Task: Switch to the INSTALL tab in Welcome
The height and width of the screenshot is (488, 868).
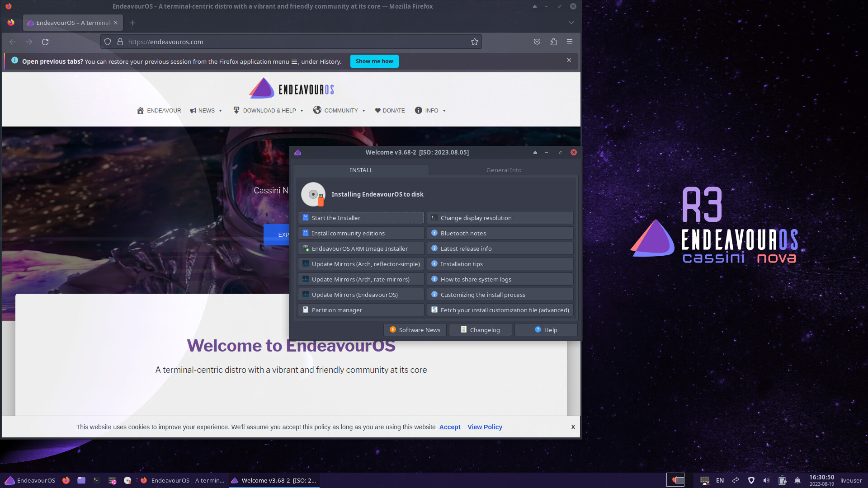Action: pos(361,170)
